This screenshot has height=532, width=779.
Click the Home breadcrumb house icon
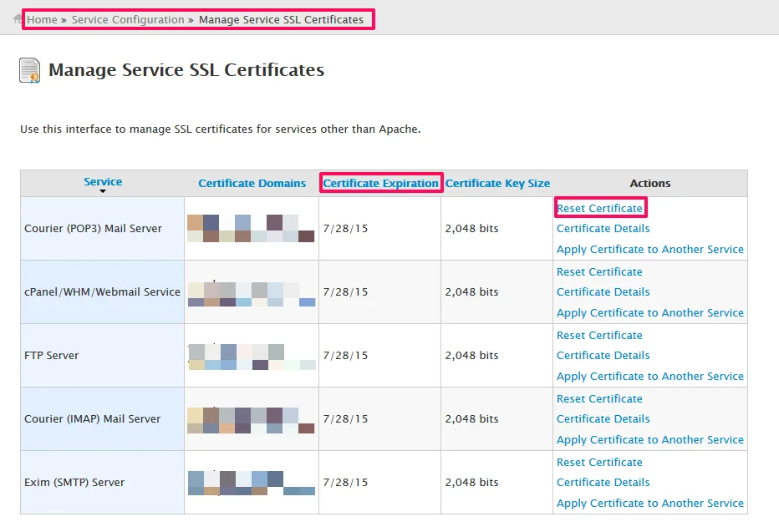(18, 19)
